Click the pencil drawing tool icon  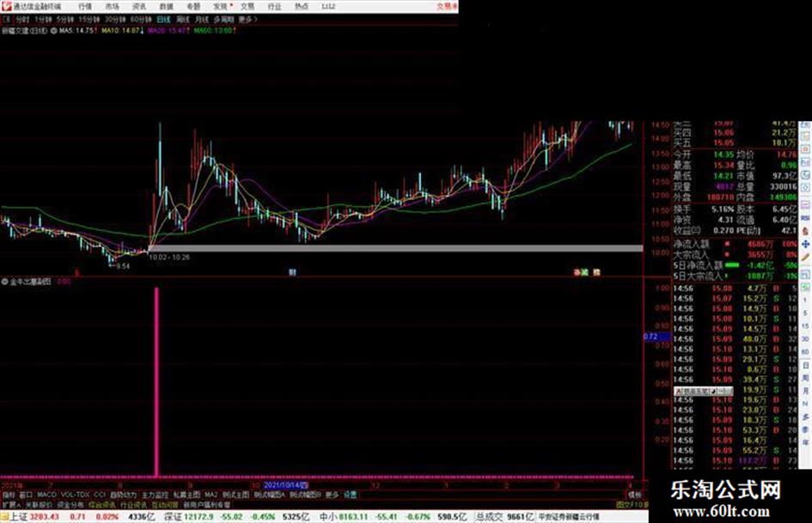(x=805, y=257)
